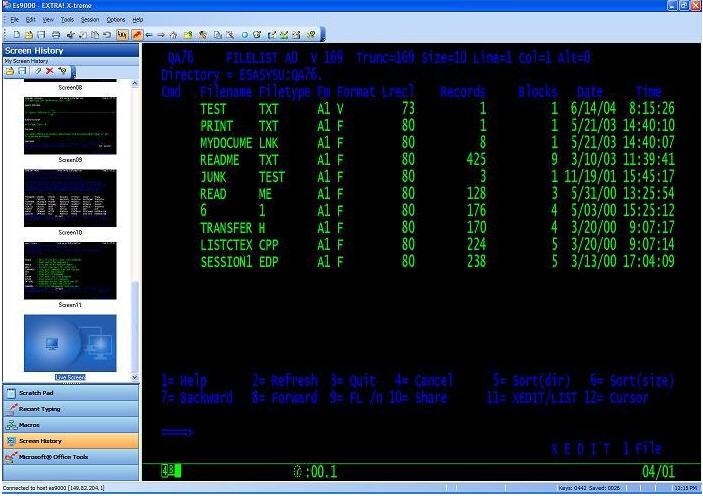Click the README TXT file row
Image resolution: width=703 pixels, height=496 pixels.
(437, 160)
